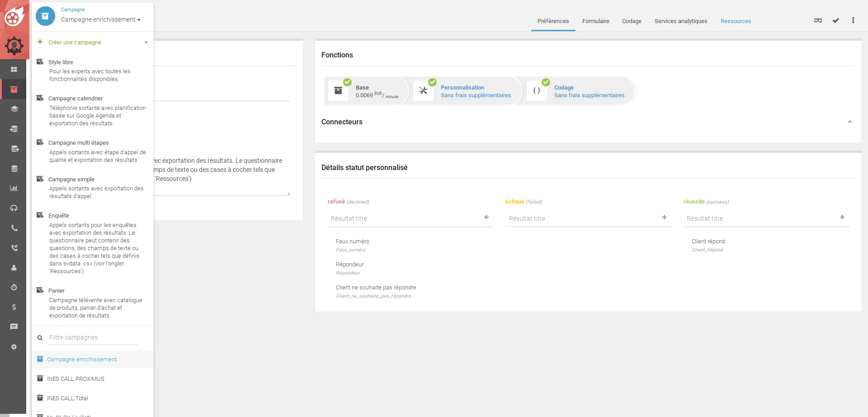Screen dimensions: 868x417
Task: Select Campagne enrichissement in campaign list
Action: click(x=93, y=360)
